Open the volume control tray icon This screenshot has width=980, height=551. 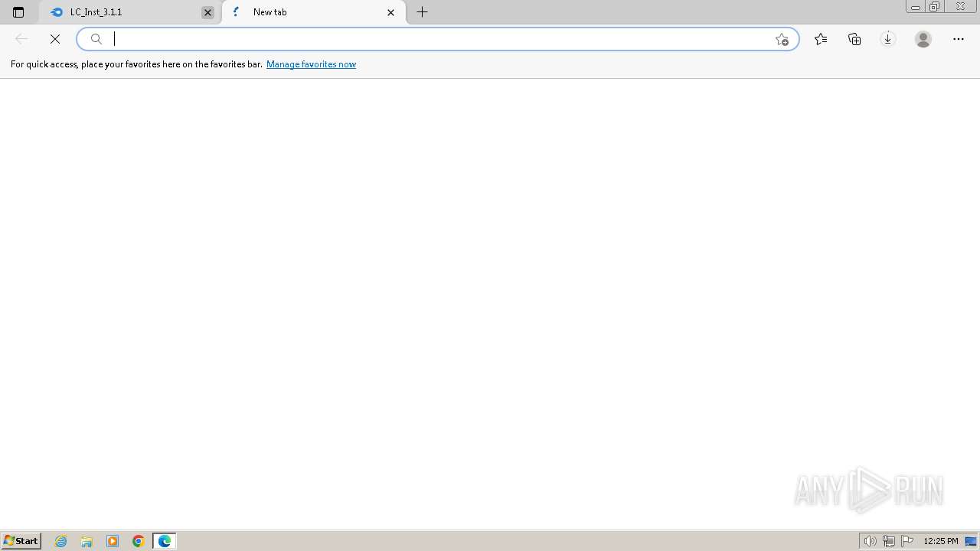870,541
